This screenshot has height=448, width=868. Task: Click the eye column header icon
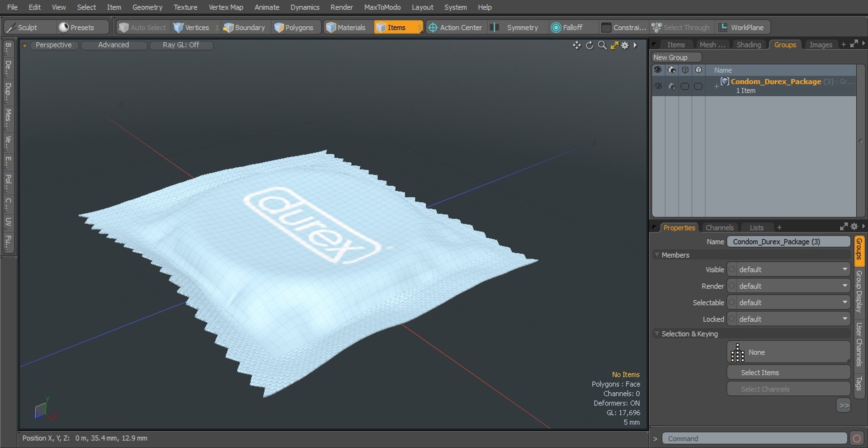pyautogui.click(x=658, y=70)
